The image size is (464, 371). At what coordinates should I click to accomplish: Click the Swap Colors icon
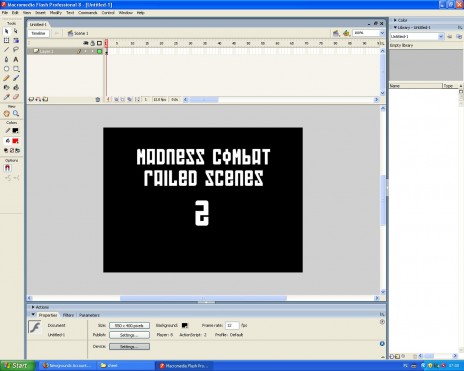point(18,150)
